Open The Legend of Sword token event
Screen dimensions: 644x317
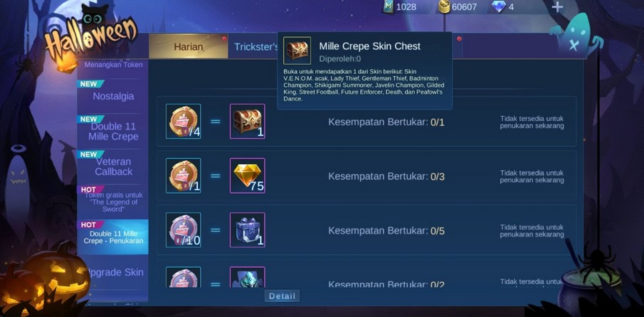coord(113,202)
